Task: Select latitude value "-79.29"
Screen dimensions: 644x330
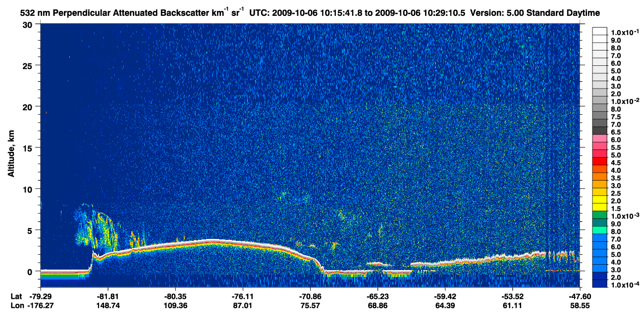Action: pos(40,297)
